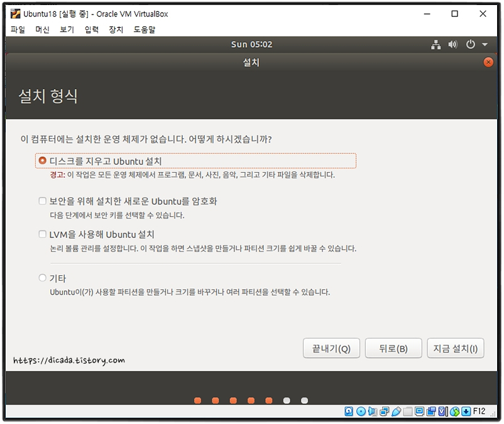Click the 설치 형식 heading

48,95
